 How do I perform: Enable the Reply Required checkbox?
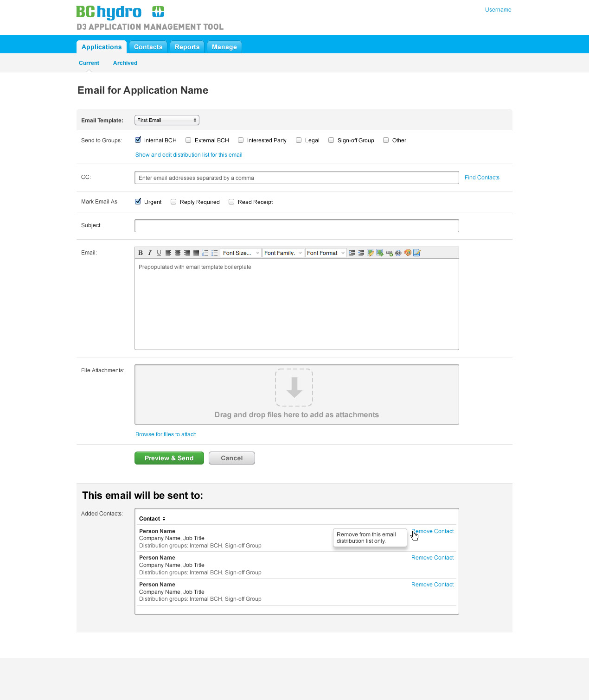pyautogui.click(x=173, y=202)
